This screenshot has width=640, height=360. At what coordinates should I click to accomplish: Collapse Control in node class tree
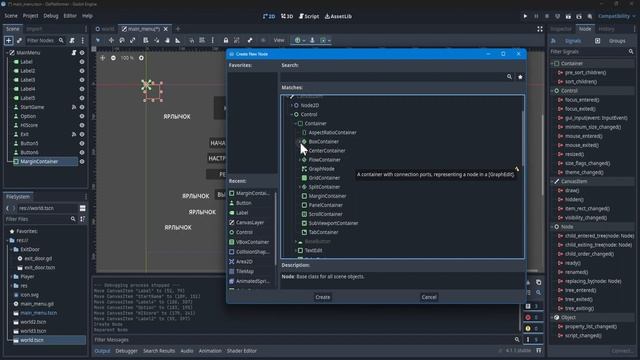click(x=291, y=114)
